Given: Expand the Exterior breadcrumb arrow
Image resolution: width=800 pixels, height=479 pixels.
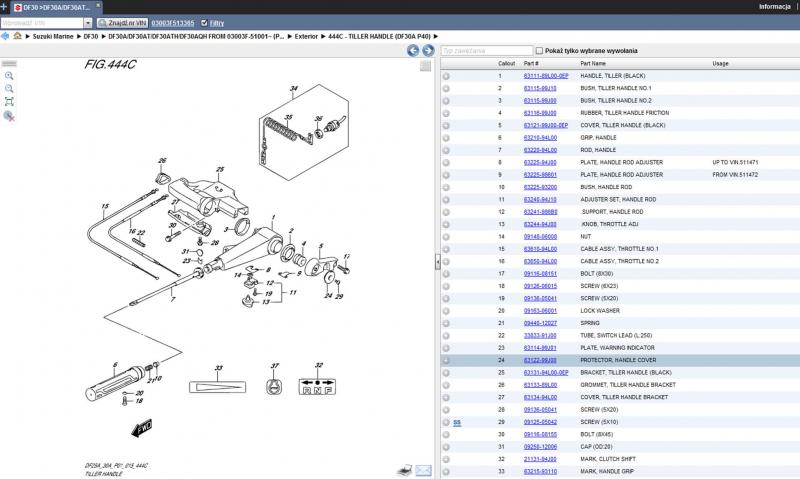Looking at the screenshot, I should pos(323,36).
